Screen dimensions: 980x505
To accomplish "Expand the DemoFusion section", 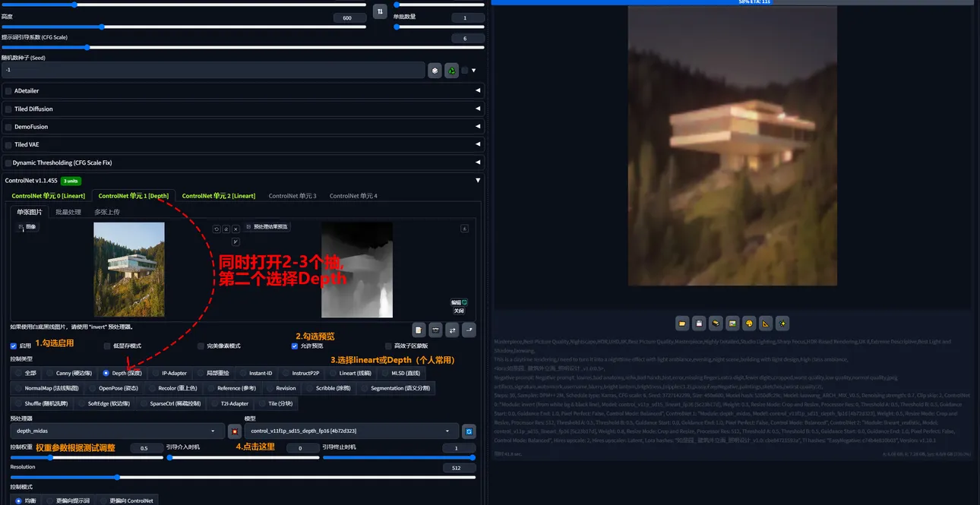I will click(242, 127).
